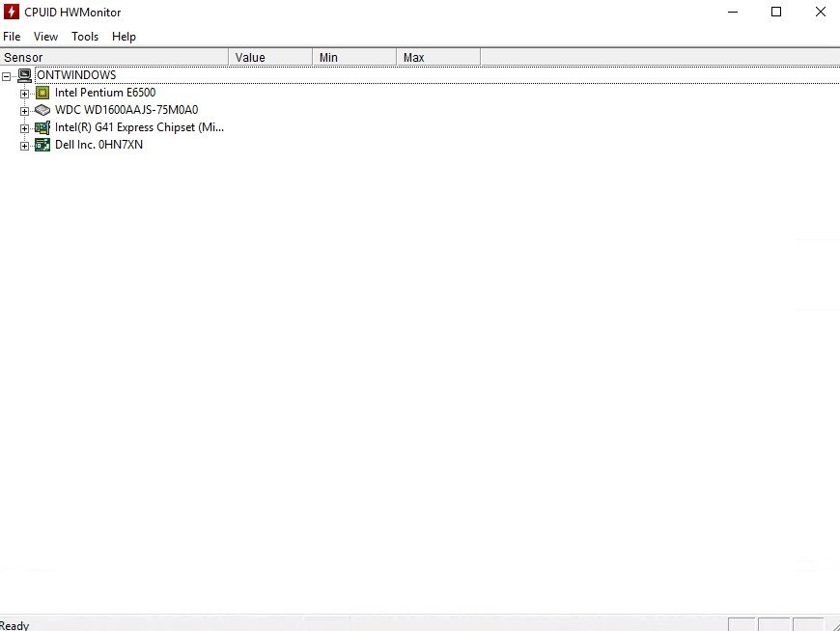
Task: Expand the Dell Inc. 0HN7XN node
Action: click(24, 146)
